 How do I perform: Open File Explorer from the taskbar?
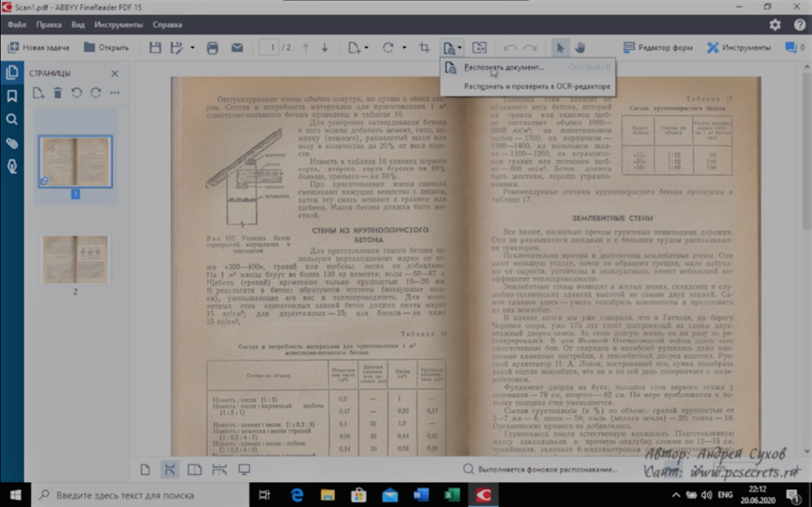(x=328, y=495)
